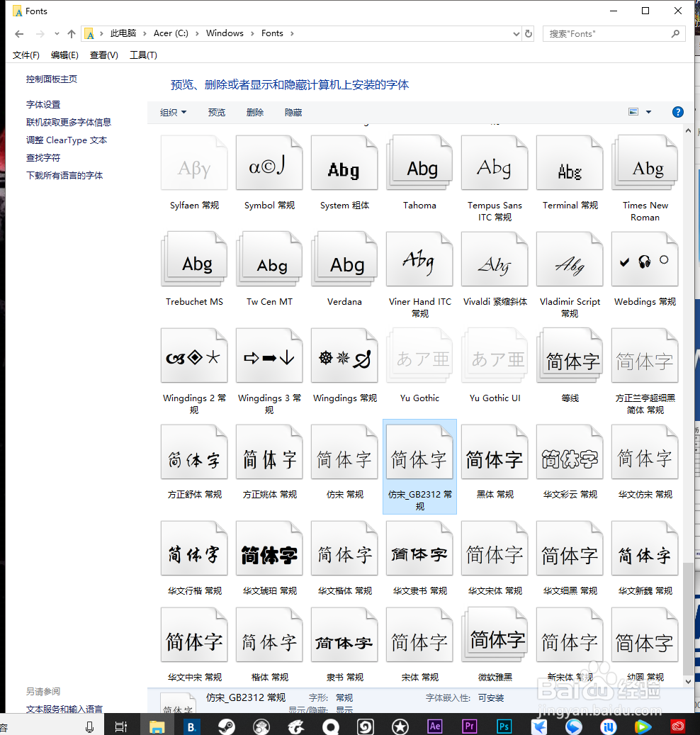This screenshot has width=700, height=735.
Task: Go up one folder level
Action: [x=72, y=34]
